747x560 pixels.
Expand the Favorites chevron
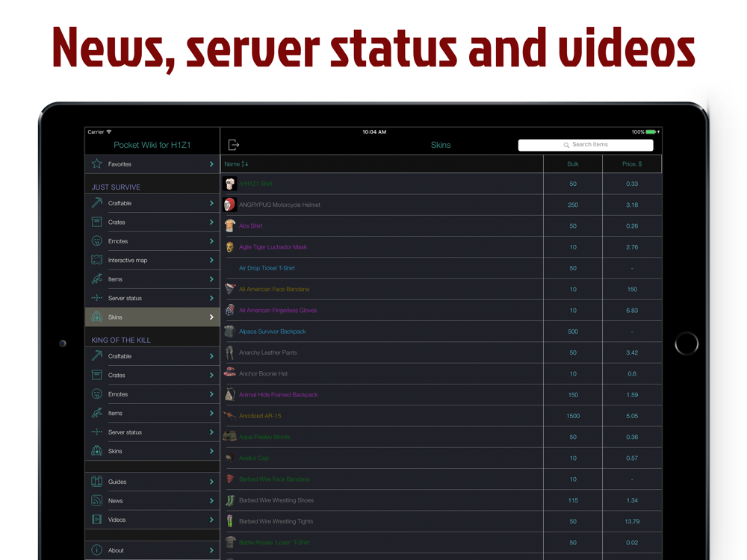click(x=211, y=164)
